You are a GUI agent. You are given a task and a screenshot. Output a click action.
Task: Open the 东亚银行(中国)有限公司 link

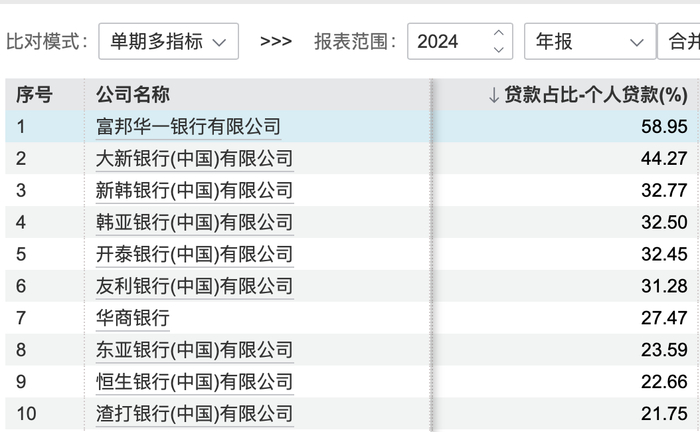(195, 350)
